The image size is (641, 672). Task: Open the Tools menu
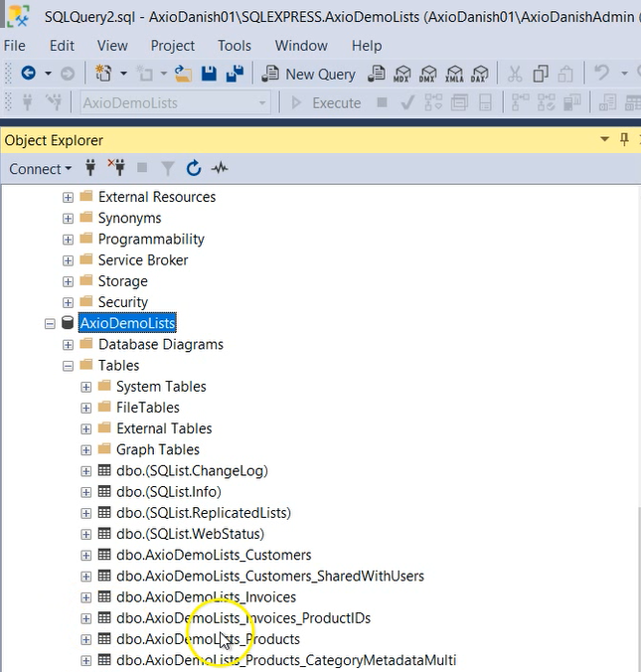235,46
